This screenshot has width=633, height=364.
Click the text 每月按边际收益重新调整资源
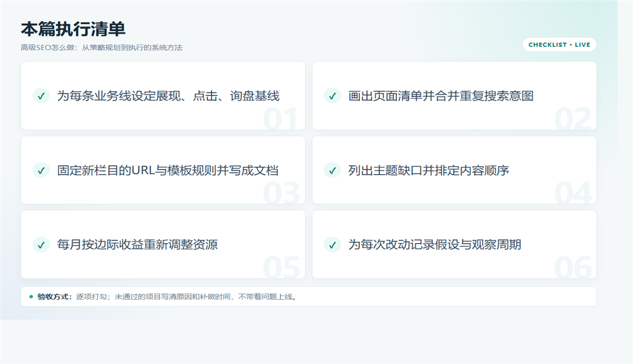(x=137, y=245)
